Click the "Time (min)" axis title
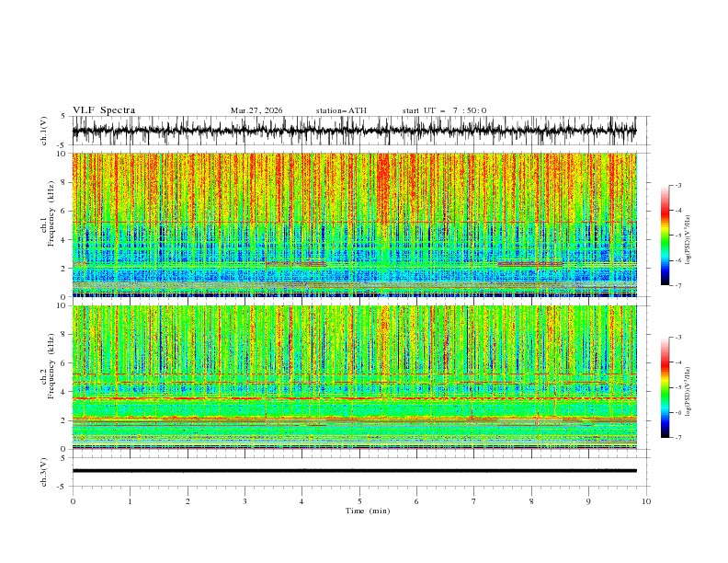The image size is (728, 563). pos(368,511)
